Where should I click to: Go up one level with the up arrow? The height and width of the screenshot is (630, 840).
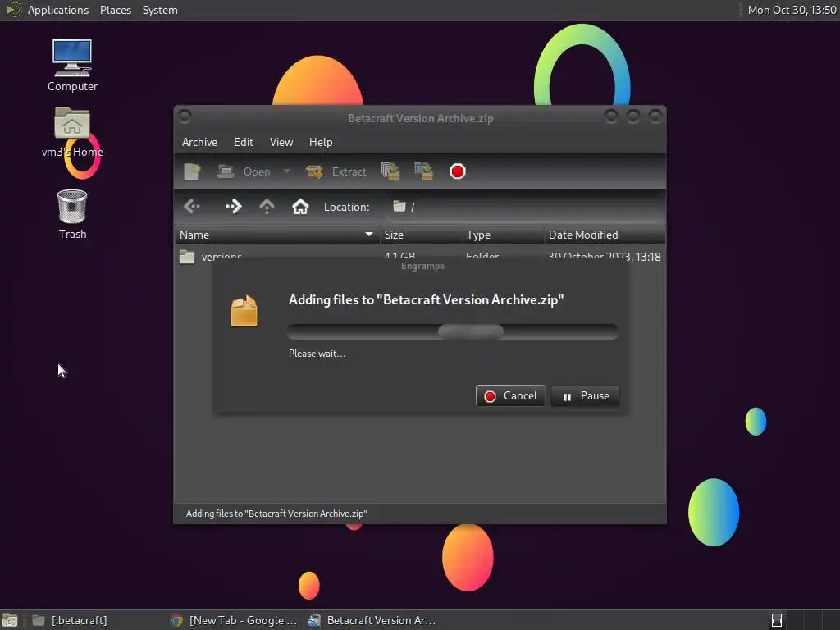[x=267, y=206]
